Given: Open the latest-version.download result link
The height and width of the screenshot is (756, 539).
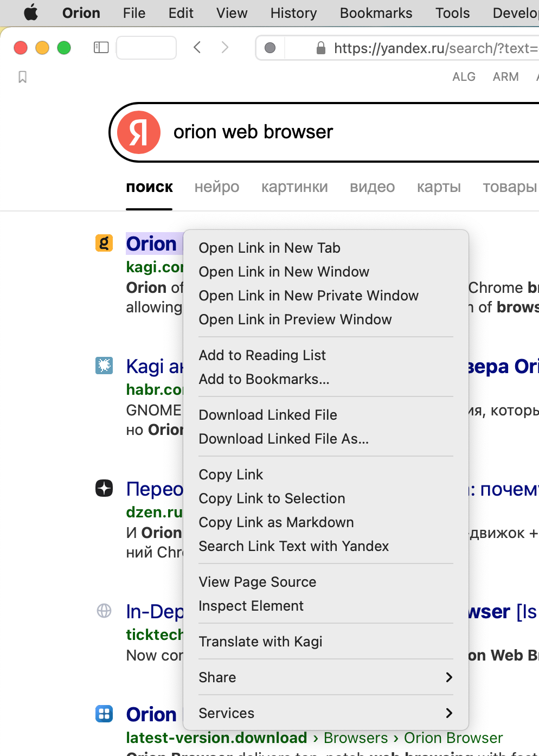Looking at the screenshot, I should [216, 738].
